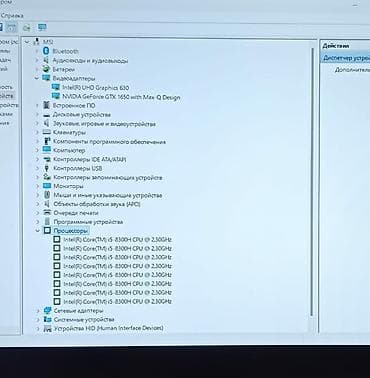Click the Контроллеры USB plug icon
The height and width of the screenshot is (378, 370).
(47, 168)
